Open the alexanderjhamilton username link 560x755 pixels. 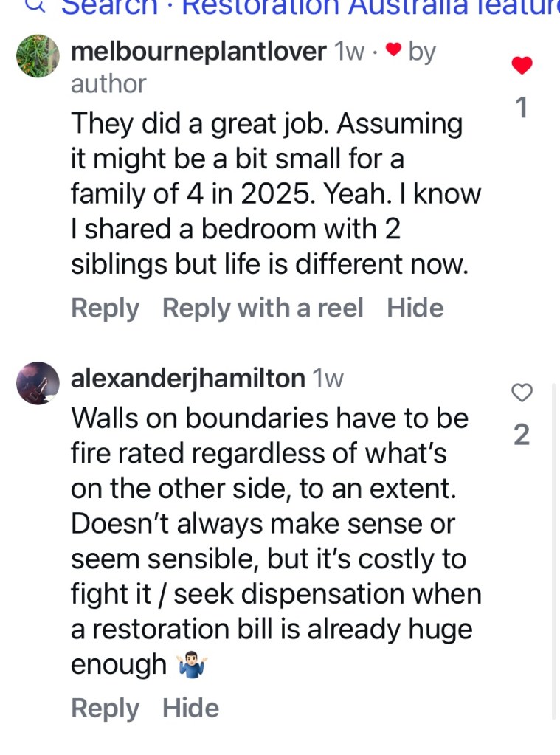188,379
